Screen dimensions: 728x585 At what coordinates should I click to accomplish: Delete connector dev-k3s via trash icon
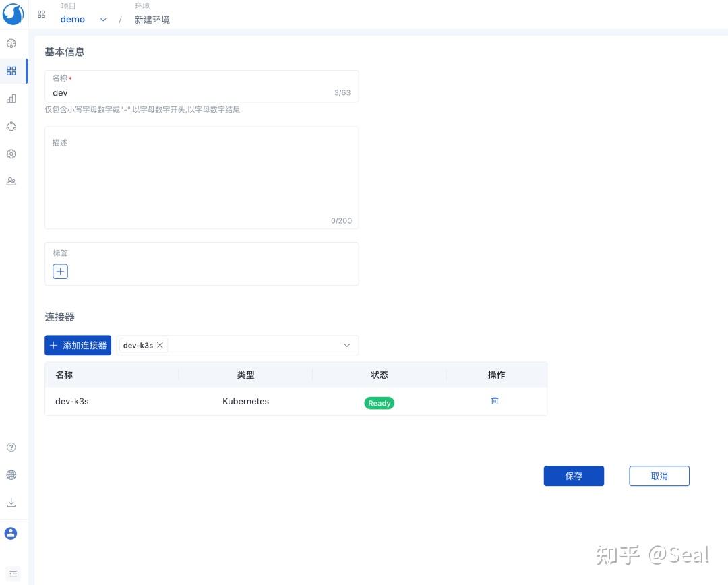coord(494,400)
